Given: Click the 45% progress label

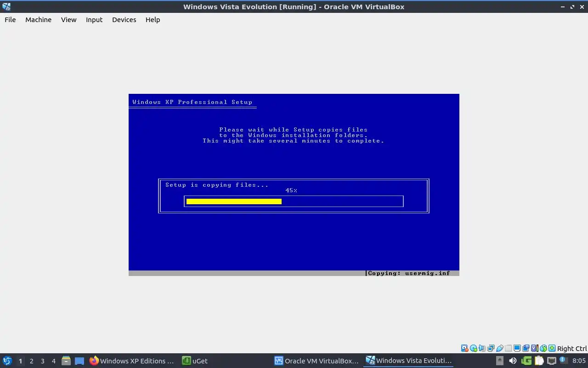Looking at the screenshot, I should (x=291, y=190).
